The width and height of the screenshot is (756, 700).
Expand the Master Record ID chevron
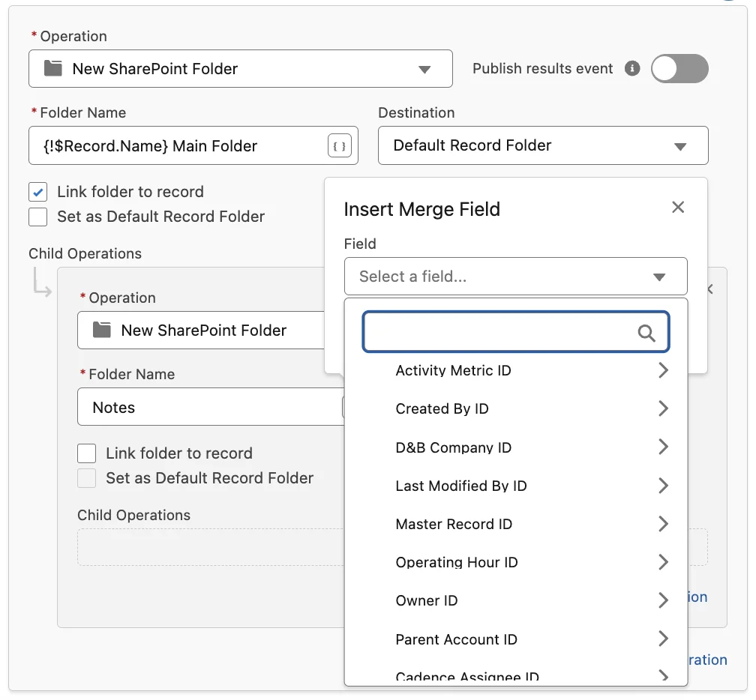(x=663, y=524)
